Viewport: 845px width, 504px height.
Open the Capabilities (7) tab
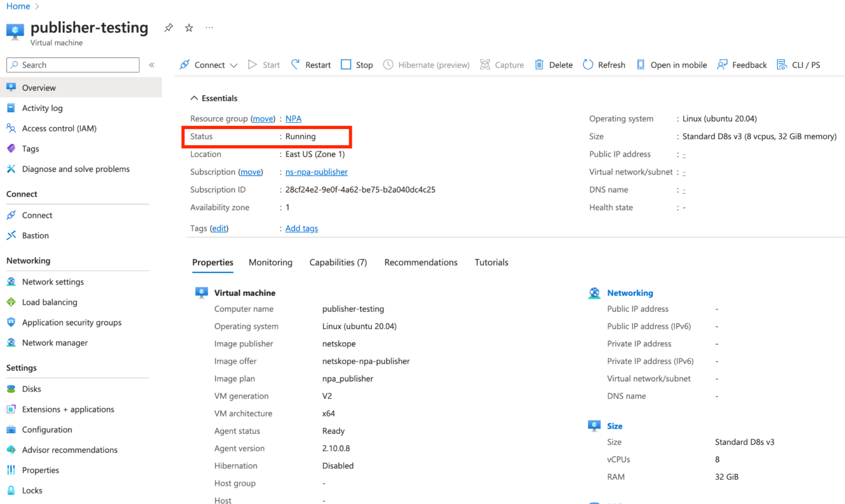pyautogui.click(x=338, y=262)
